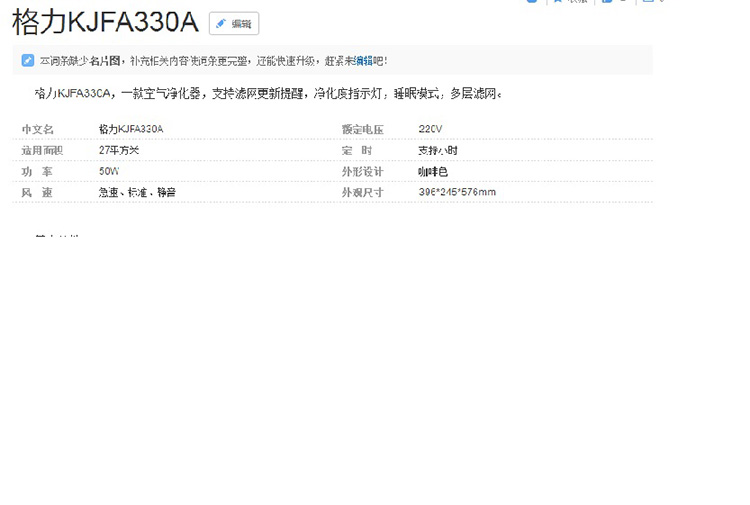The image size is (750, 505).
Task: Click the page title 格力KJFA330A
Action: pos(105,22)
